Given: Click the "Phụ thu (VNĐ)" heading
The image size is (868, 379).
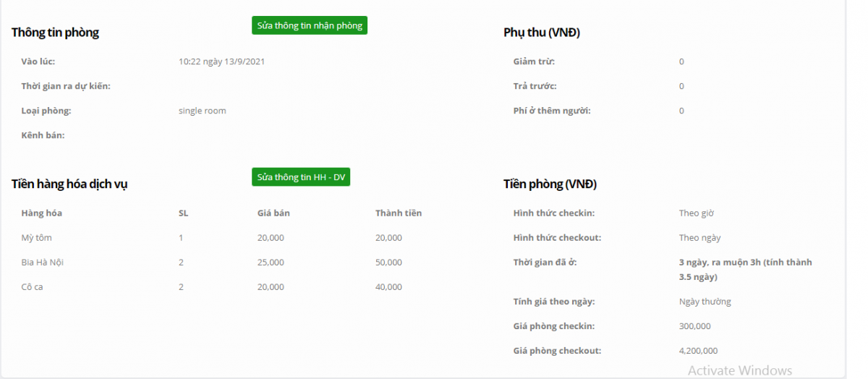Looking at the screenshot, I should coord(542,33).
